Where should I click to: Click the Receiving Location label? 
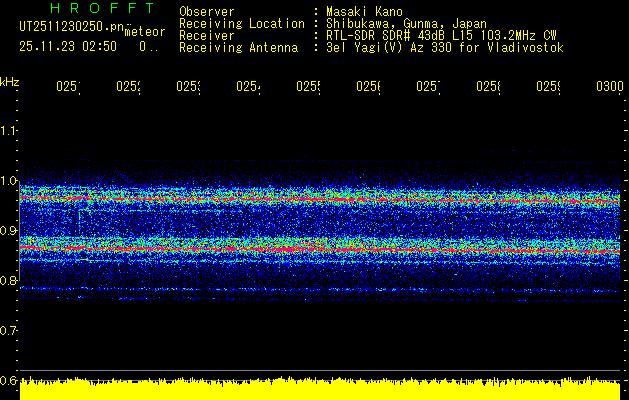tap(241, 24)
